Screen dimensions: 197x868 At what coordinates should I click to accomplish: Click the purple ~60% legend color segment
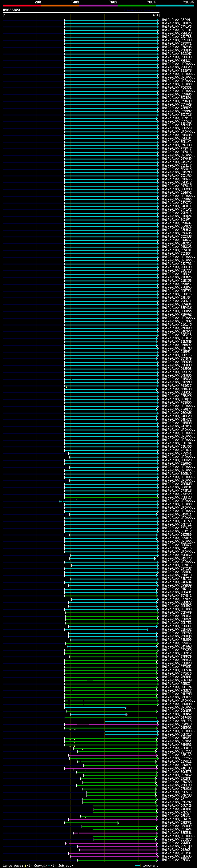(x=99, y=6)
